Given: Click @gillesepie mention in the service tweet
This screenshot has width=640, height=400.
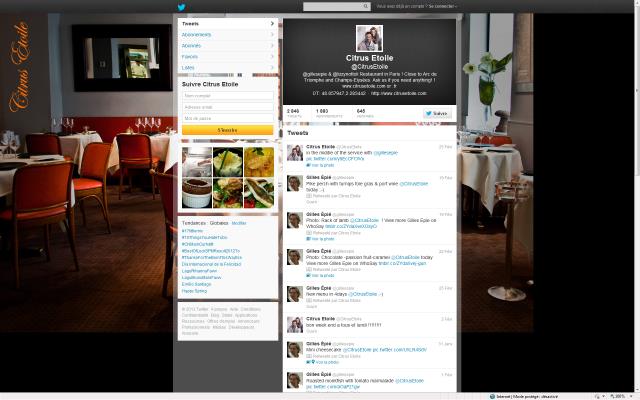Looking at the screenshot, I should [386, 153].
